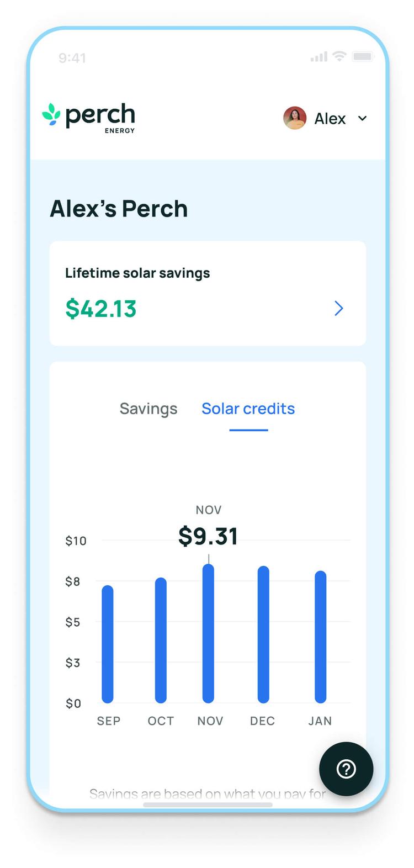Click the $9.31 November value label
This screenshot has height=868, width=414.
click(x=208, y=536)
